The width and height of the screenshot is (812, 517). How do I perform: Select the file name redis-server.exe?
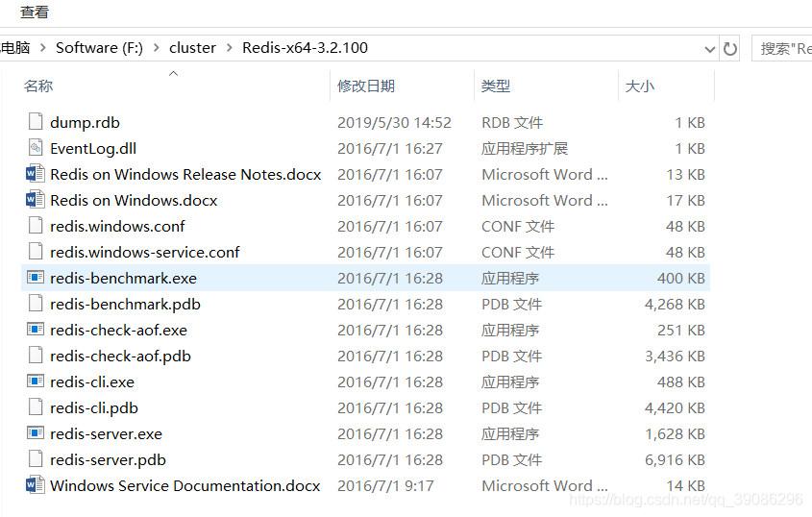(x=106, y=433)
